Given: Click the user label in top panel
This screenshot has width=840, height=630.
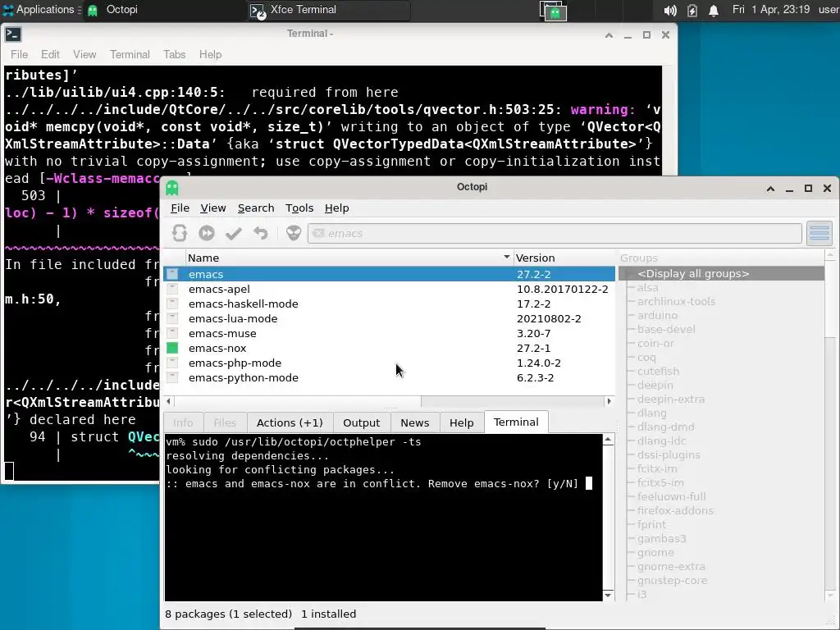Looking at the screenshot, I should point(829,10).
